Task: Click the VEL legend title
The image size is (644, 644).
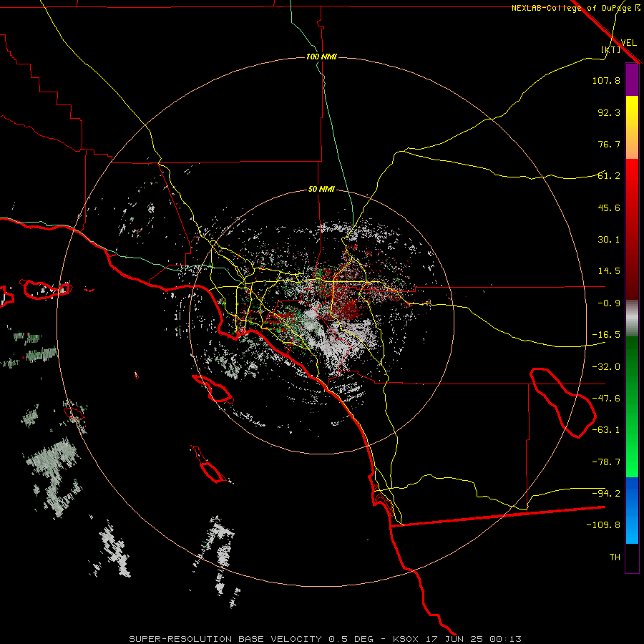Action: tap(628, 42)
